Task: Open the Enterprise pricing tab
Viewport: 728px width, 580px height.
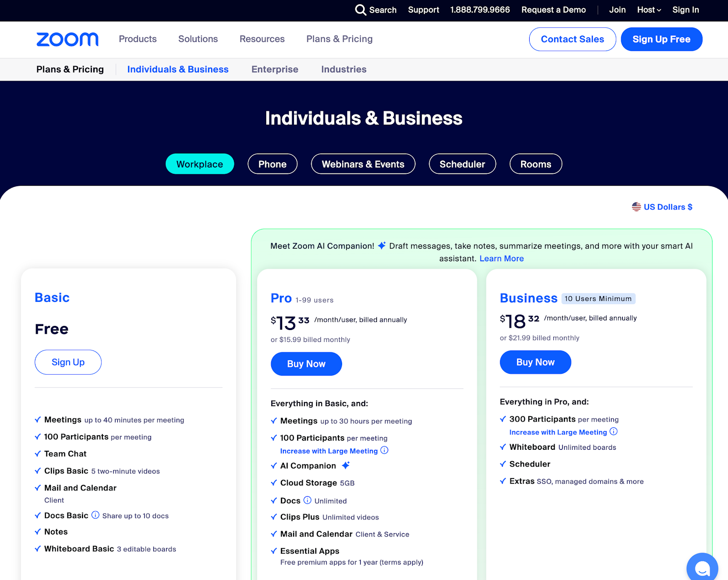Action: click(274, 69)
